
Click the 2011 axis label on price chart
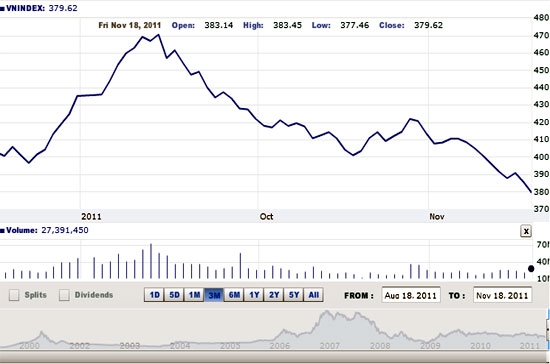click(91, 217)
